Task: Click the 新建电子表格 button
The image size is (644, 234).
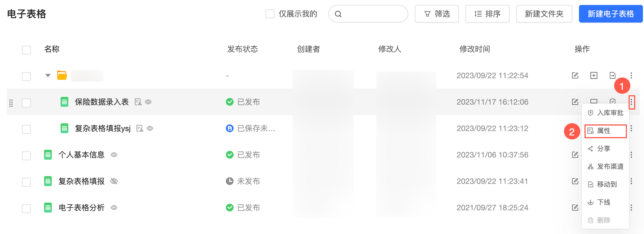Action: point(610,14)
